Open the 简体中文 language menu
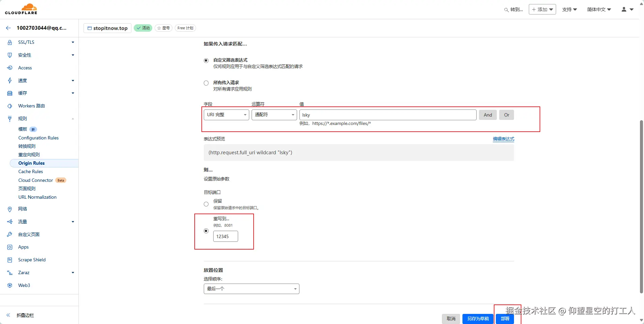 click(599, 9)
